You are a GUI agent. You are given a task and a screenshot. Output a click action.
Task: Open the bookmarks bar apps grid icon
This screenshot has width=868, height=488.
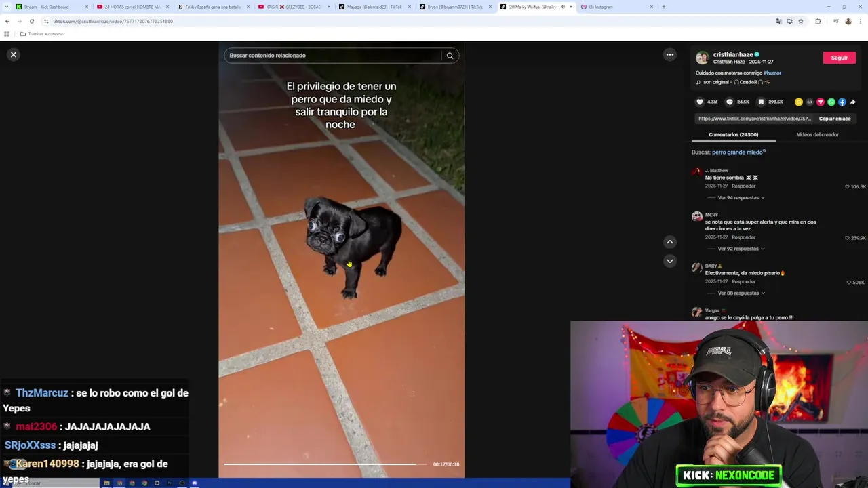pyautogui.click(x=7, y=34)
